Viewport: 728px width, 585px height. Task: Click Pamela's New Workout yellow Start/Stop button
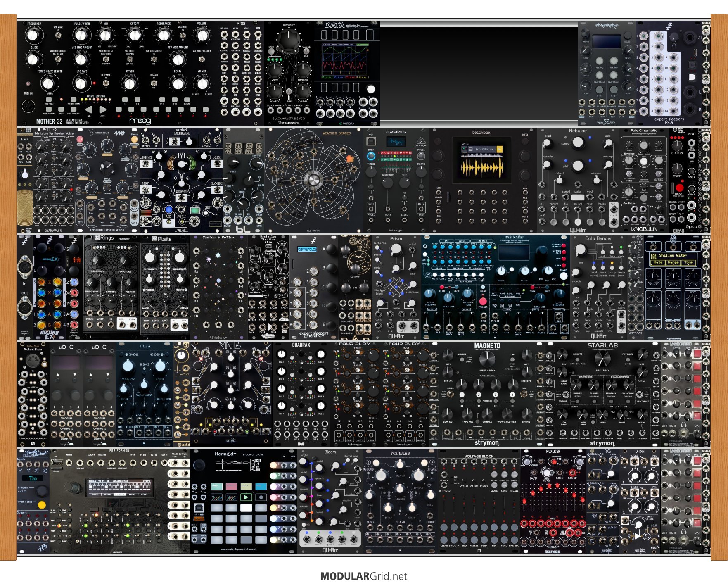pos(41,505)
